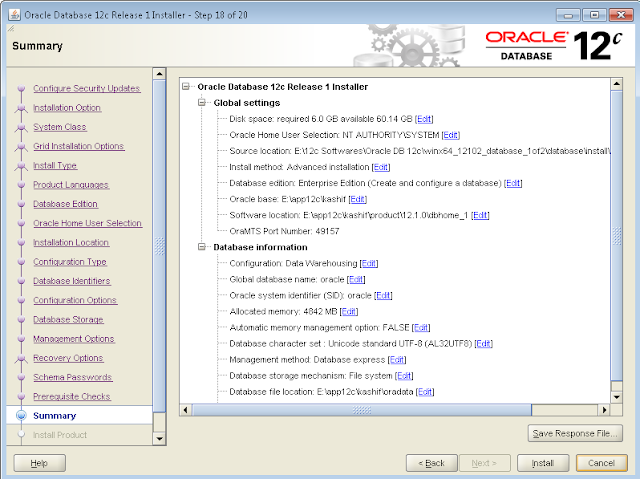Image resolution: width=640 pixels, height=479 pixels.
Task: Collapse the Global settings tree node
Action: click(202, 102)
